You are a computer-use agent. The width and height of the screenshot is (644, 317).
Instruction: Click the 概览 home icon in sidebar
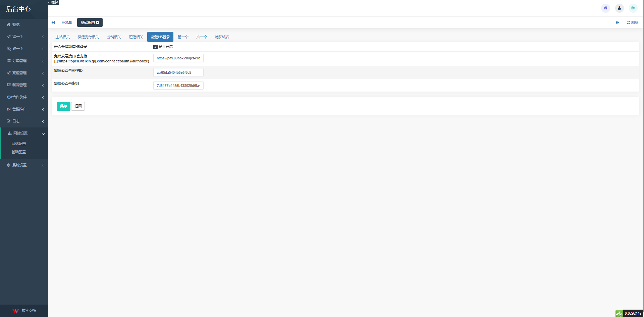9,24
